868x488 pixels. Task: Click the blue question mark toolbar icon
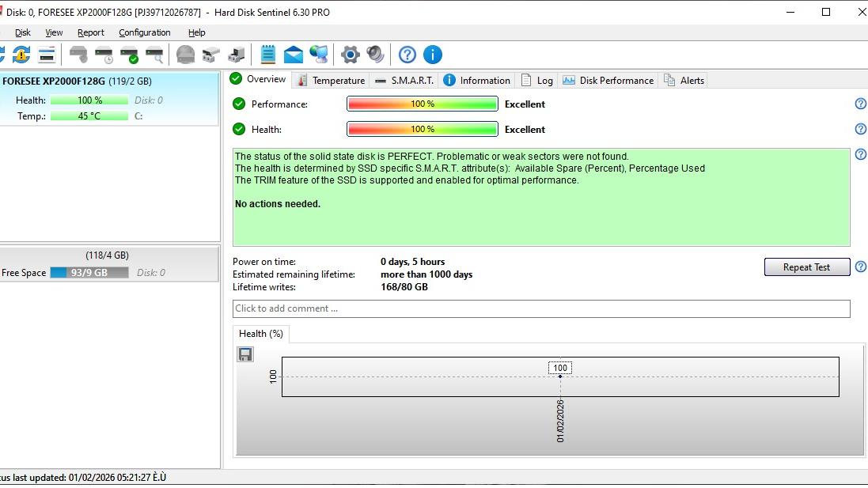pyautogui.click(x=407, y=55)
